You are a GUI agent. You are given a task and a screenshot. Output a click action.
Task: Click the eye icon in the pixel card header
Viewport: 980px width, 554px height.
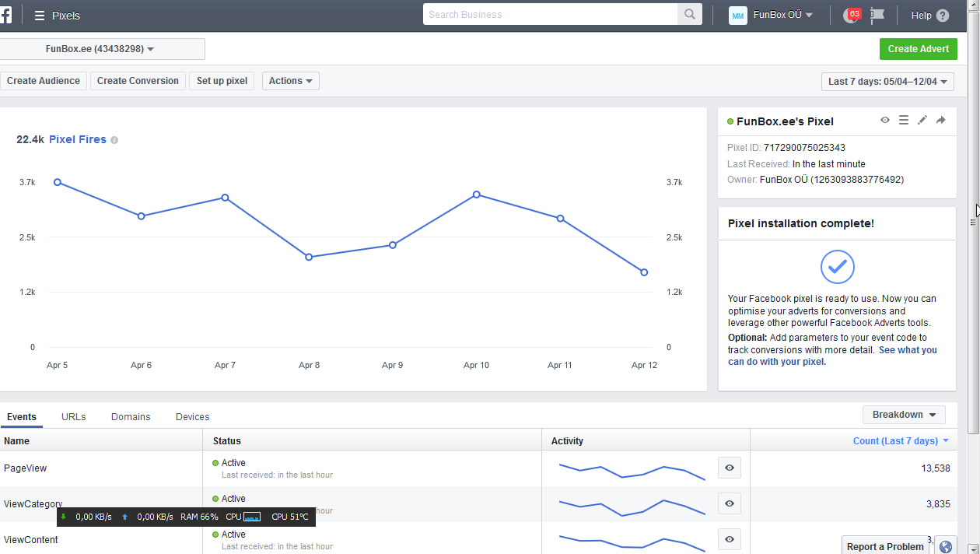coord(885,121)
